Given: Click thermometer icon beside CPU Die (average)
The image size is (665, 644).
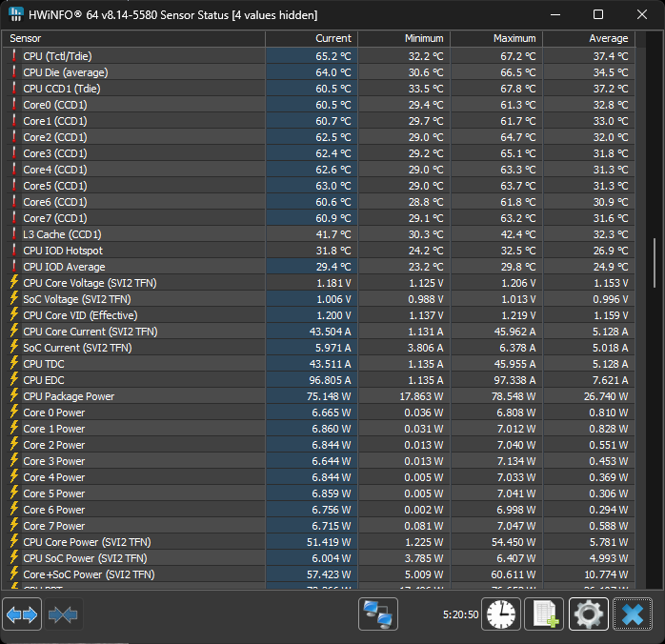Looking at the screenshot, I should tap(14, 71).
